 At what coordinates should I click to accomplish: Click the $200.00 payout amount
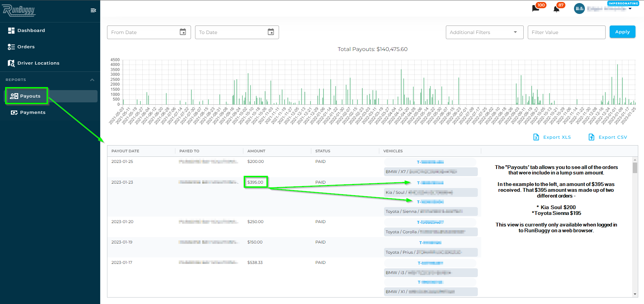[x=256, y=162]
